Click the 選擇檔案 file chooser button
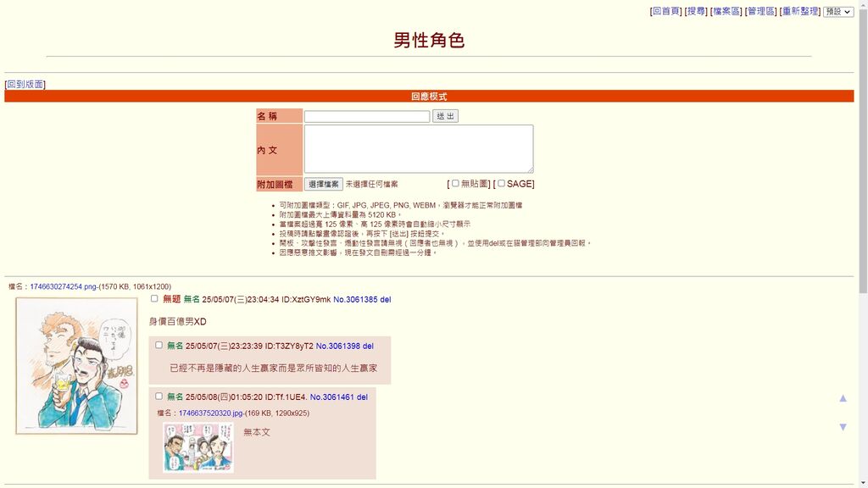The height and width of the screenshot is (488, 868). click(x=324, y=184)
